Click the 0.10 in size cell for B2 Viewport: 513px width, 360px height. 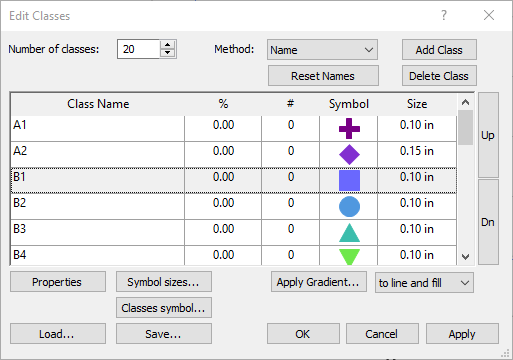tap(417, 207)
